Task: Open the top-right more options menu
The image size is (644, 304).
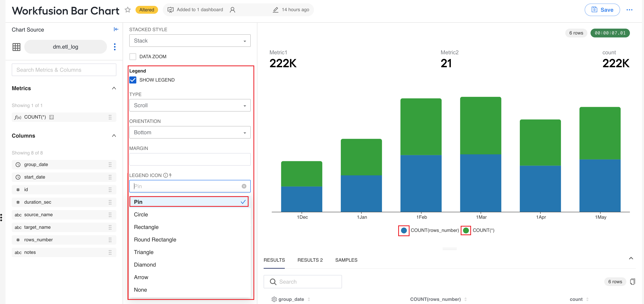Action: click(629, 10)
